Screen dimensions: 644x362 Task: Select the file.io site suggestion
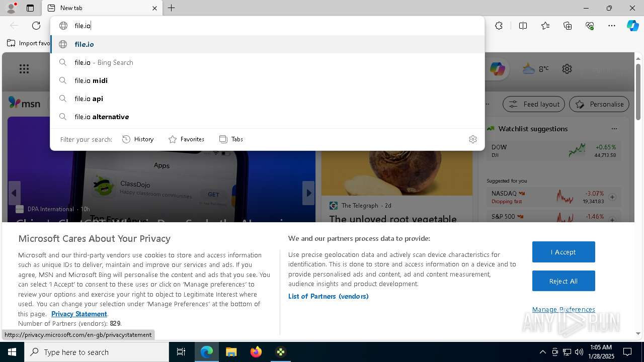tap(268, 44)
